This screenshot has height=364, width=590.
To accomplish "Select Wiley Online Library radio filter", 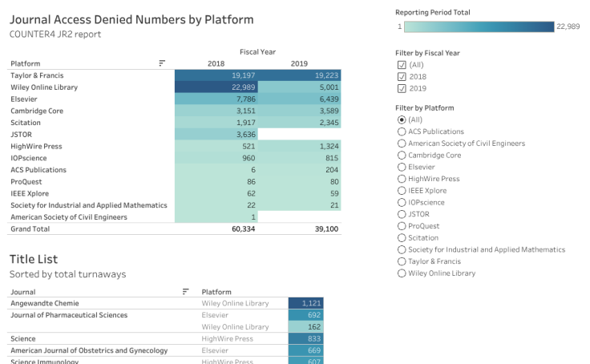I will [402, 273].
